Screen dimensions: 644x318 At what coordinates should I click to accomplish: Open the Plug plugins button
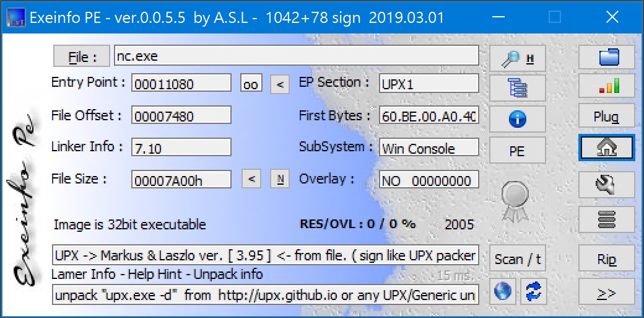pyautogui.click(x=607, y=117)
